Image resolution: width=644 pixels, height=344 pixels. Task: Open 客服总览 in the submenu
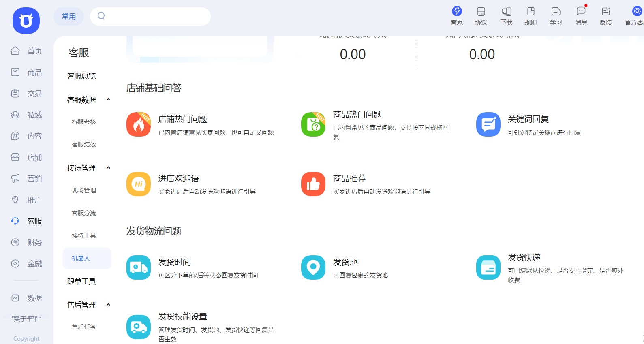click(81, 76)
